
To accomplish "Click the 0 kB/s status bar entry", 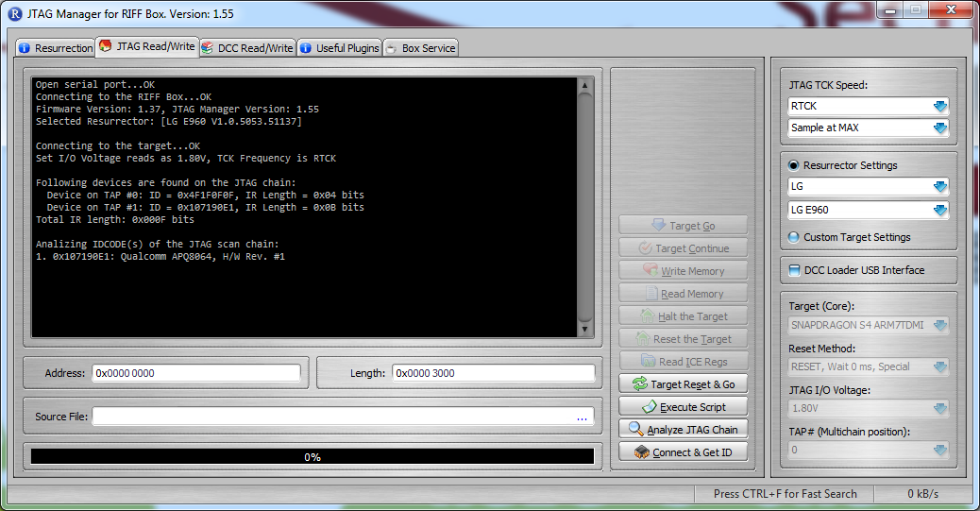I will (923, 493).
